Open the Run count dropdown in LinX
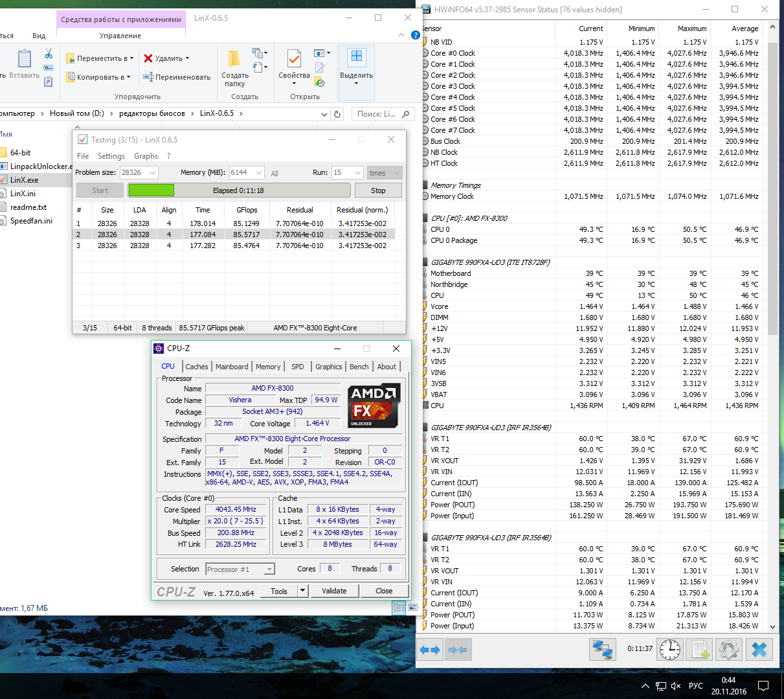This screenshot has width=784, height=699. [x=358, y=172]
